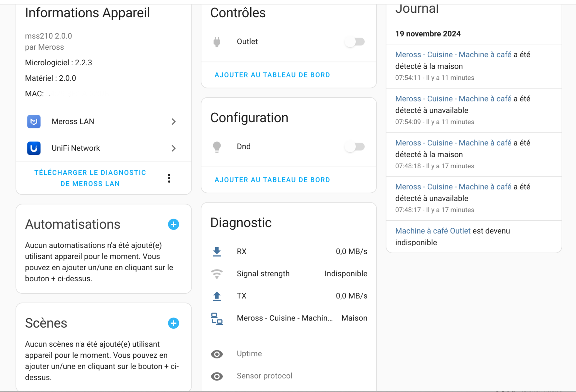Open Machine à café link at 07:48:18
The width and height of the screenshot is (576, 392).
click(x=453, y=143)
